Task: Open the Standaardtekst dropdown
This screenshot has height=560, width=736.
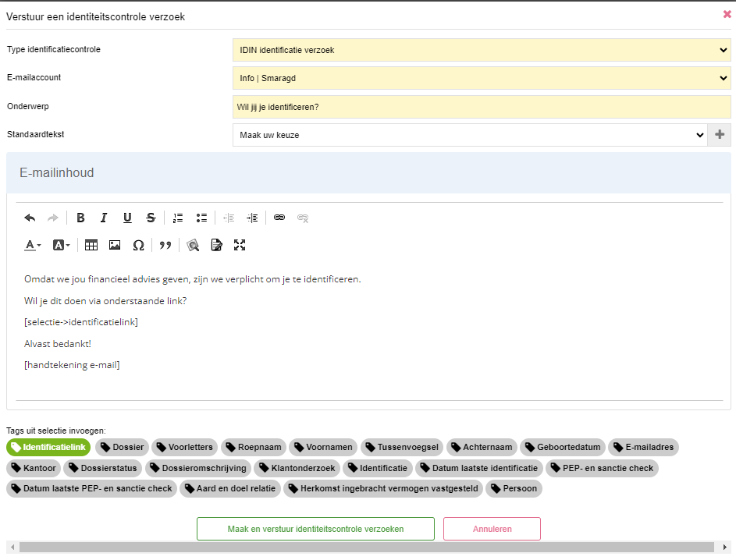Action: click(470, 135)
